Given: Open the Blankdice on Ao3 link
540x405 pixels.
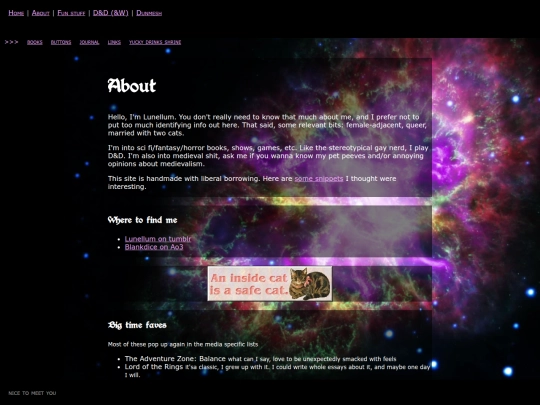Looking at the screenshot, I should pos(154,247).
